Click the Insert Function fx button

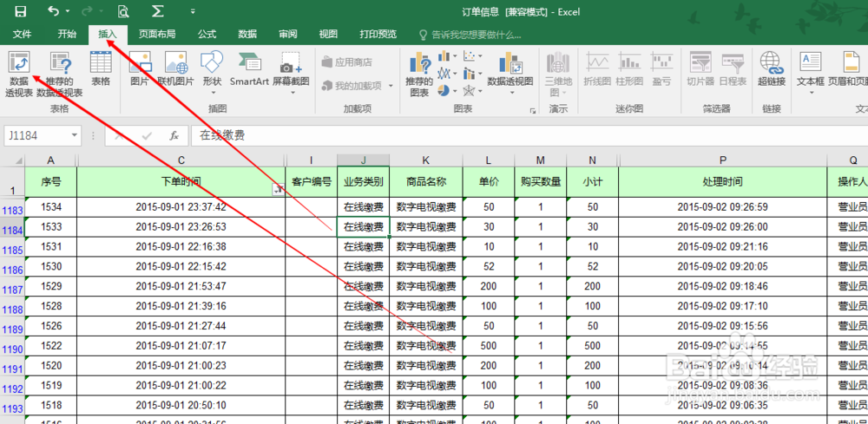tap(174, 135)
